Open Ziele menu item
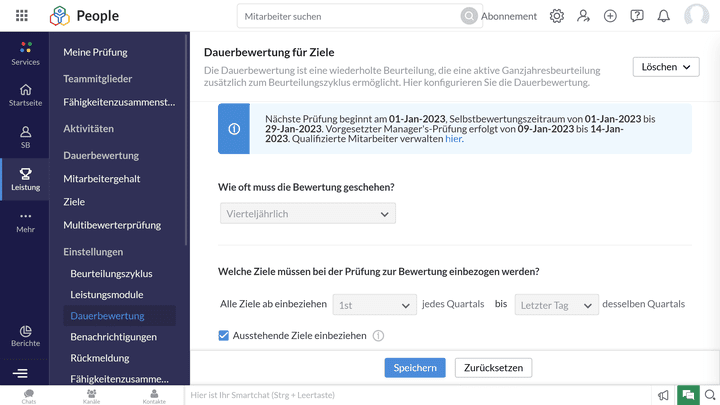The height and width of the screenshot is (405, 720). tap(74, 202)
